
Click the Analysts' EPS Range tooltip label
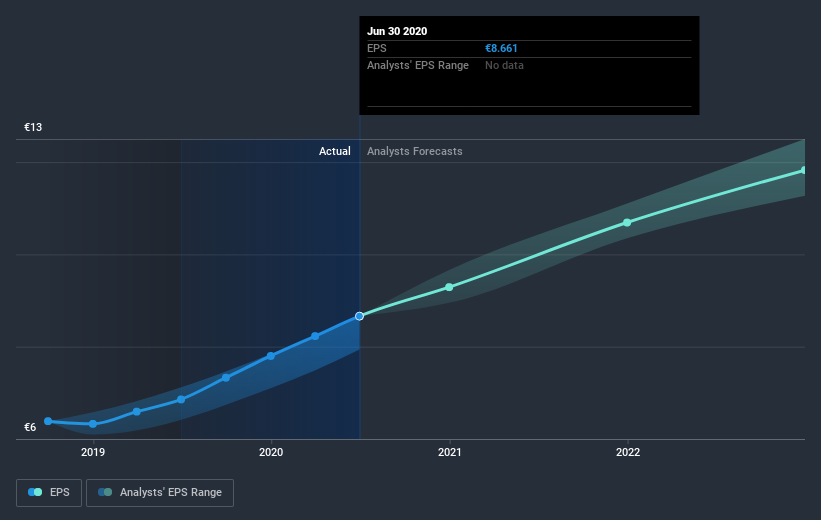pos(418,65)
